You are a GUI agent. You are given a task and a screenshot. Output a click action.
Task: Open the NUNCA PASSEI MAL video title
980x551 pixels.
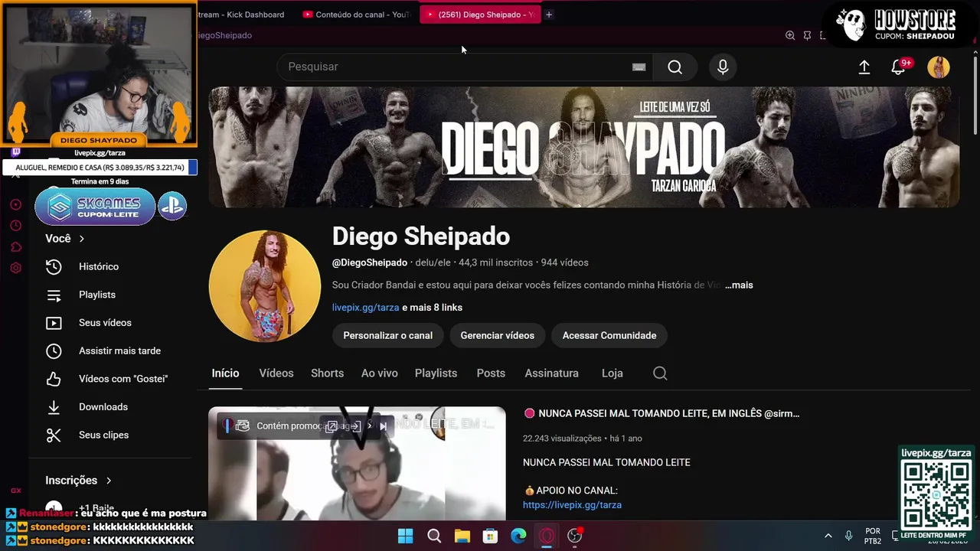[668, 414]
